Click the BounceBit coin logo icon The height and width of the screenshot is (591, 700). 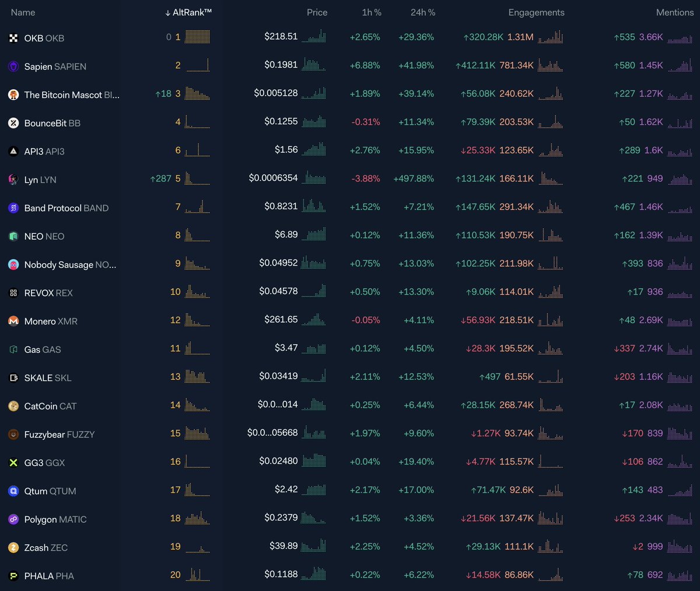[x=13, y=123]
